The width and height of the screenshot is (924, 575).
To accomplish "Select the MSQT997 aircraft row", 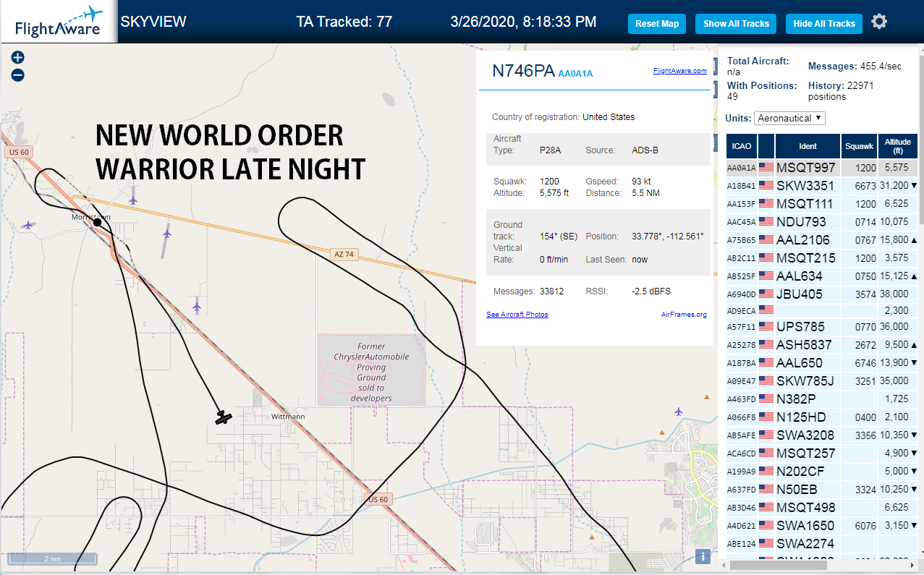I will [x=822, y=168].
